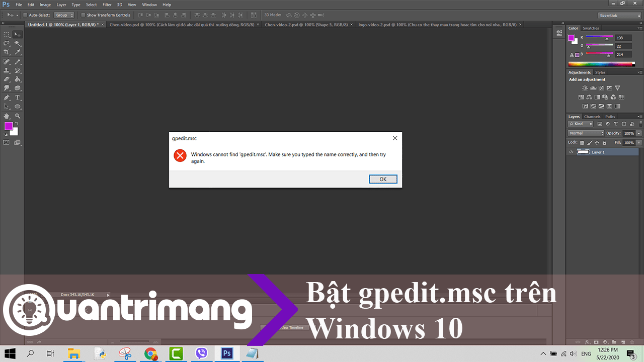Switch to the Channels tab
This screenshot has width=644, height=362.
pyautogui.click(x=592, y=117)
